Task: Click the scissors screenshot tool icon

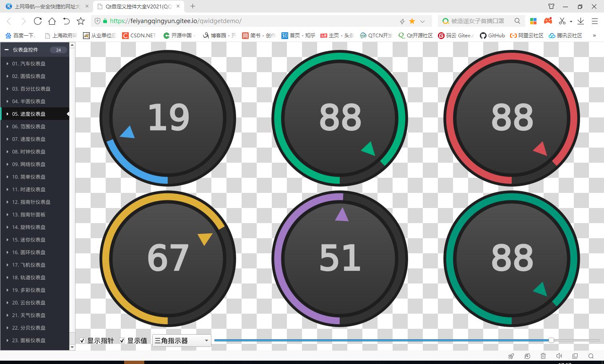Action: point(562,21)
